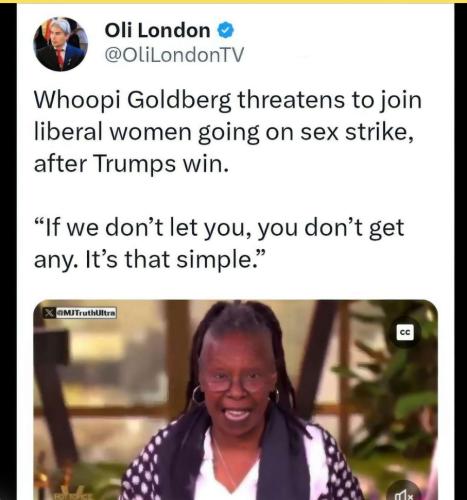Open the @MJTruthUltra watermark label
This screenshot has width=467, height=500.
pos(86,313)
